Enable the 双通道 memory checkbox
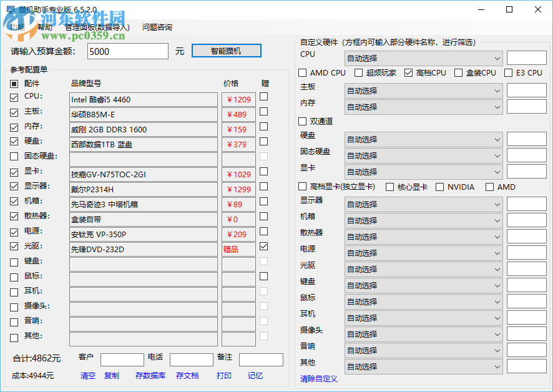 302,121
